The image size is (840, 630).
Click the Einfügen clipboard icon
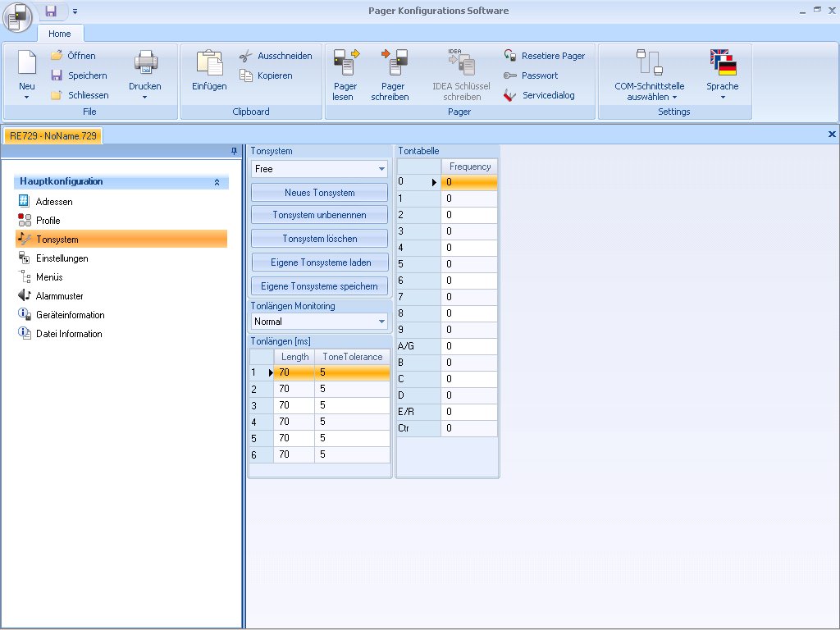(209, 63)
